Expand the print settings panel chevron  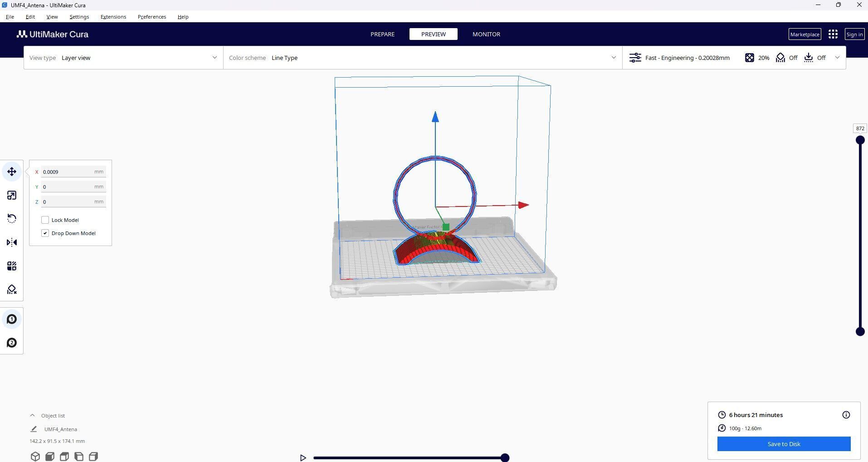[x=837, y=58]
